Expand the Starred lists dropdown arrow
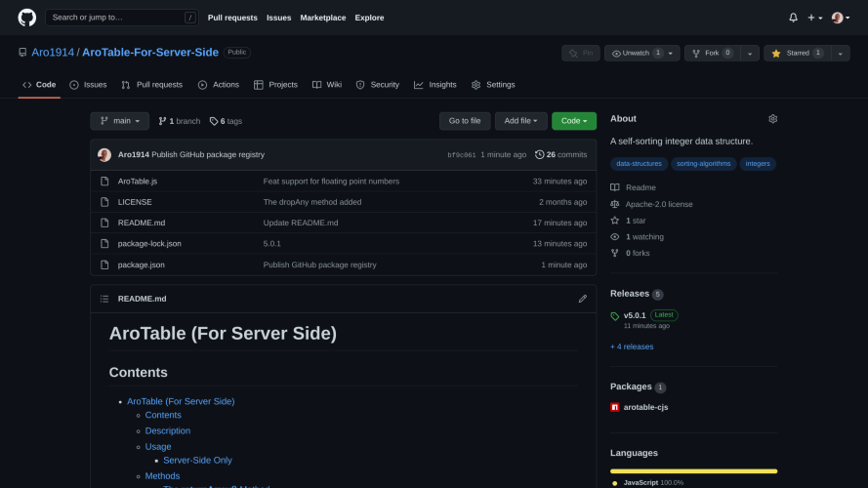 [x=841, y=53]
